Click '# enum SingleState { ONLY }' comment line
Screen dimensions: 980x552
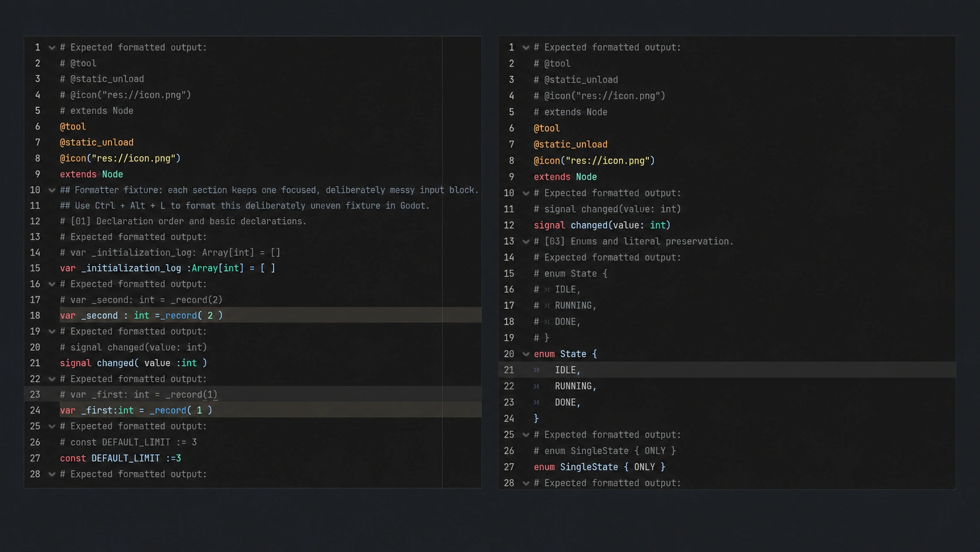605,451
